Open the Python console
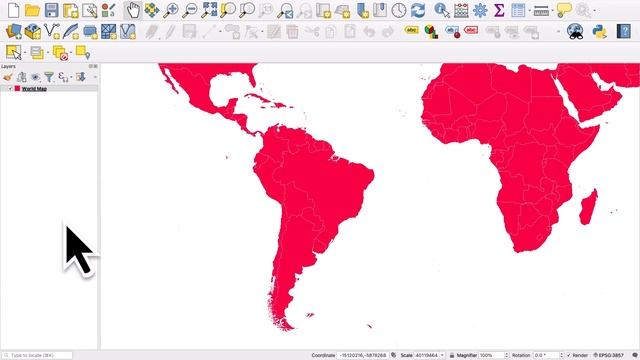Image resolution: width=640 pixels, height=360 pixels. [x=599, y=31]
